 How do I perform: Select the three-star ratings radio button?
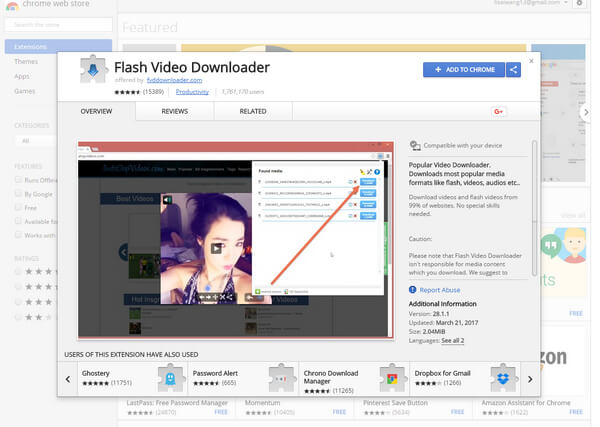[18, 302]
